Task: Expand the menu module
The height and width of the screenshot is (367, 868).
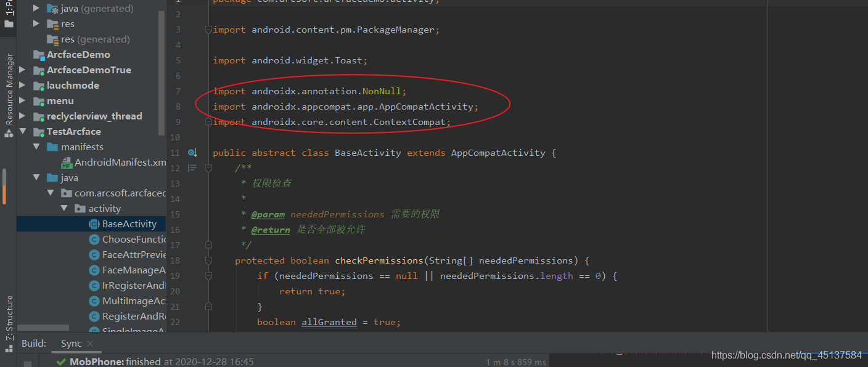Action: (x=22, y=100)
